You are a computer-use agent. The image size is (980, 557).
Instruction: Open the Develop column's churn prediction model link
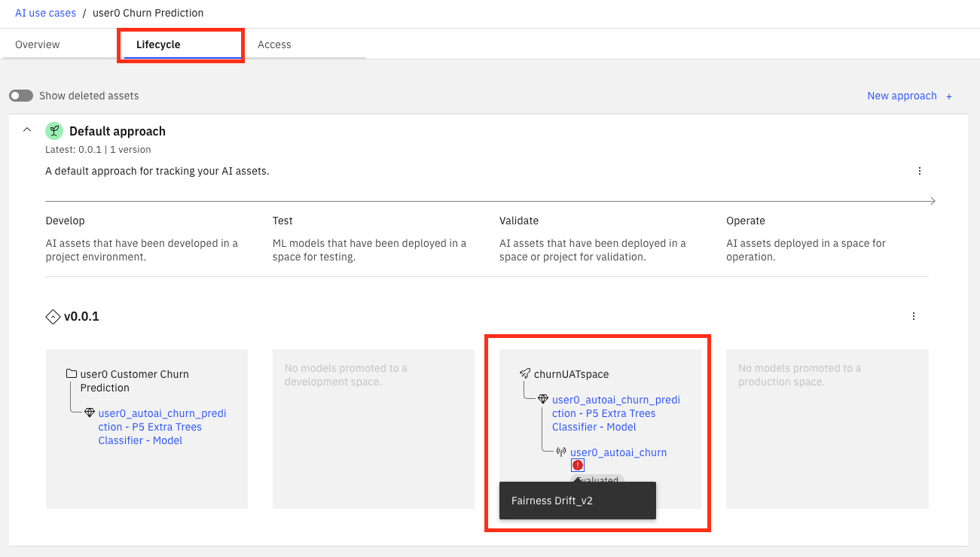pyautogui.click(x=162, y=427)
